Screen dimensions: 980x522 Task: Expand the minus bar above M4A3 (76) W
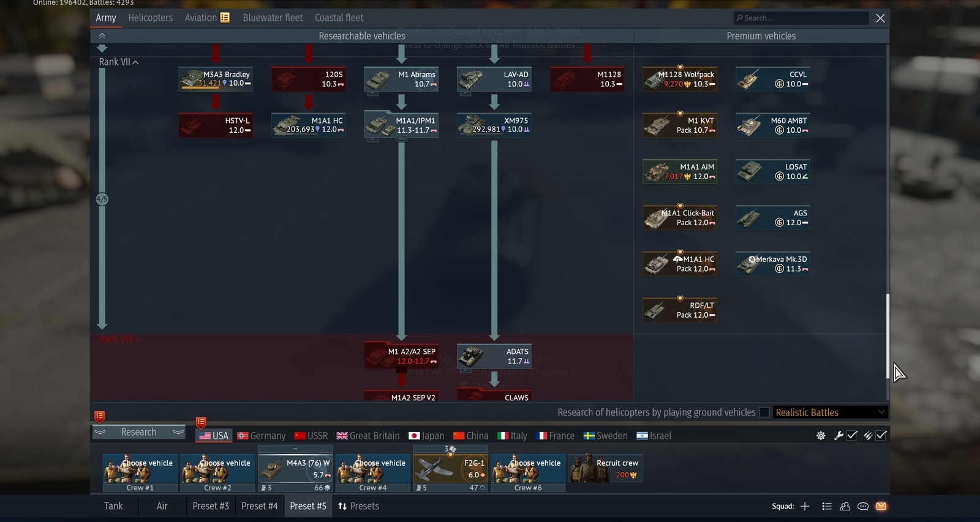tap(295, 449)
